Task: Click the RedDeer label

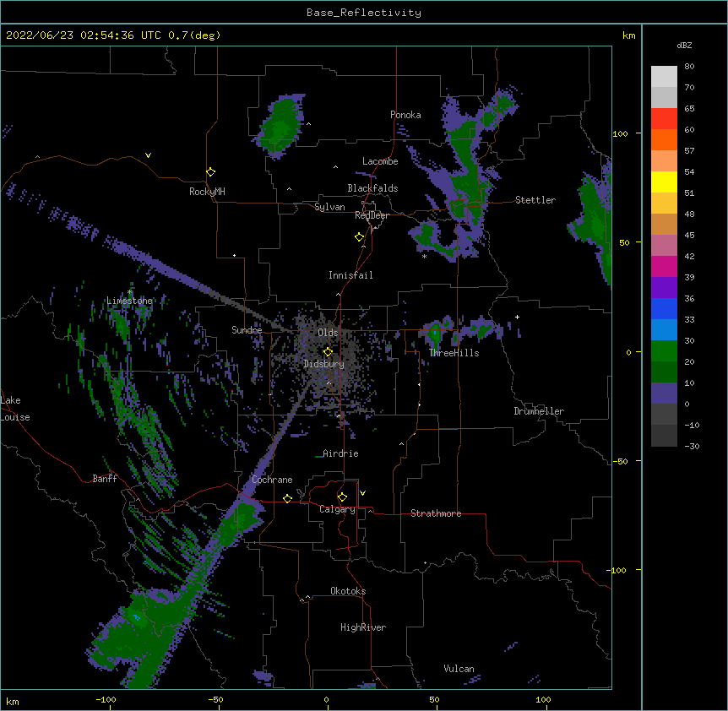Action: click(x=372, y=215)
